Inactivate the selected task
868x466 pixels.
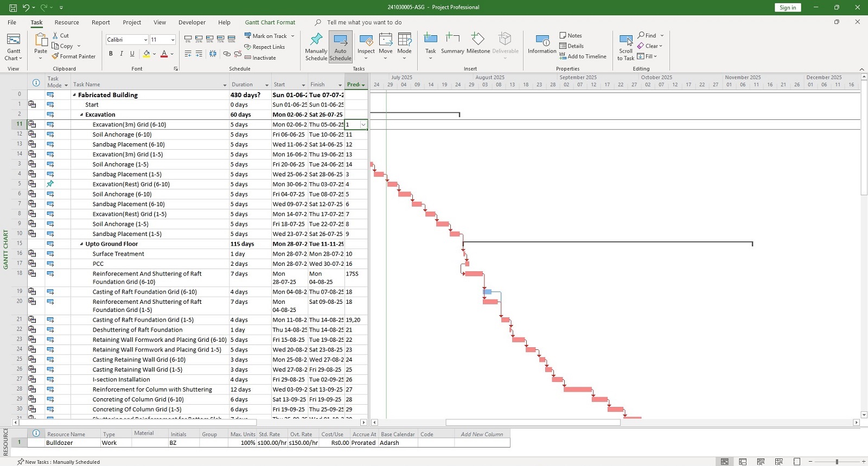[260, 58]
